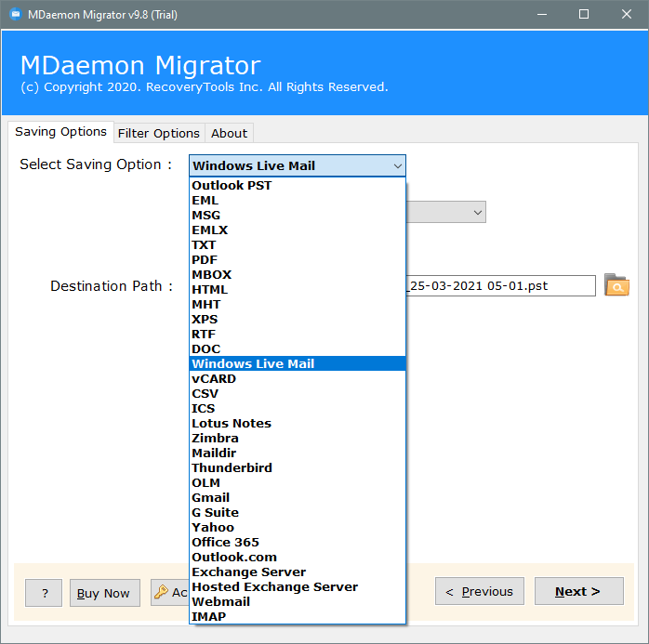Screen dimensions: 649x644
Task: Select EML saving format
Action: click(x=298, y=200)
